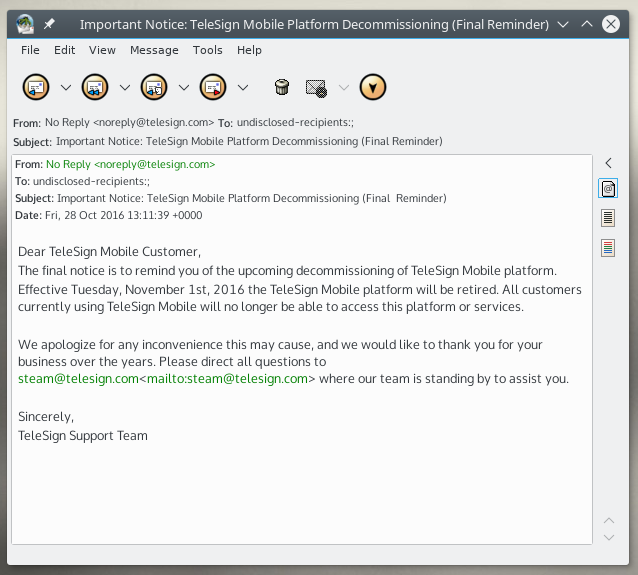Click the 'TeleSign Support Team' signature
Image resolution: width=638 pixels, height=575 pixels.
tap(83, 436)
